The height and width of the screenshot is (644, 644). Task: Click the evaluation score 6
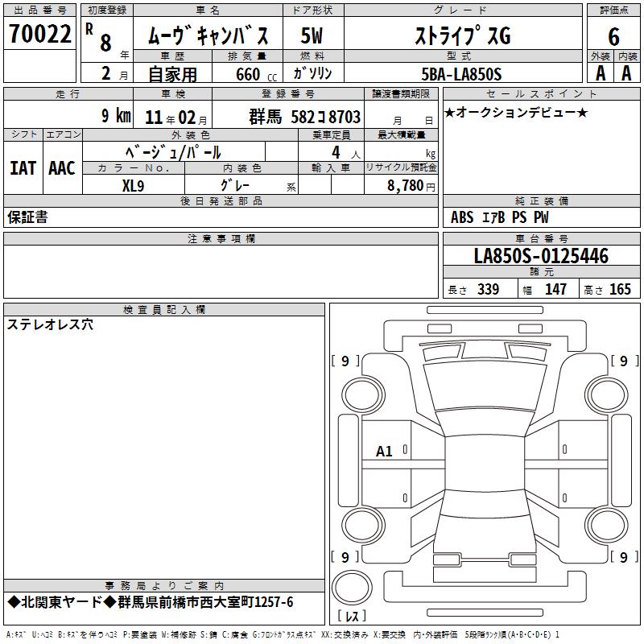coord(613,36)
